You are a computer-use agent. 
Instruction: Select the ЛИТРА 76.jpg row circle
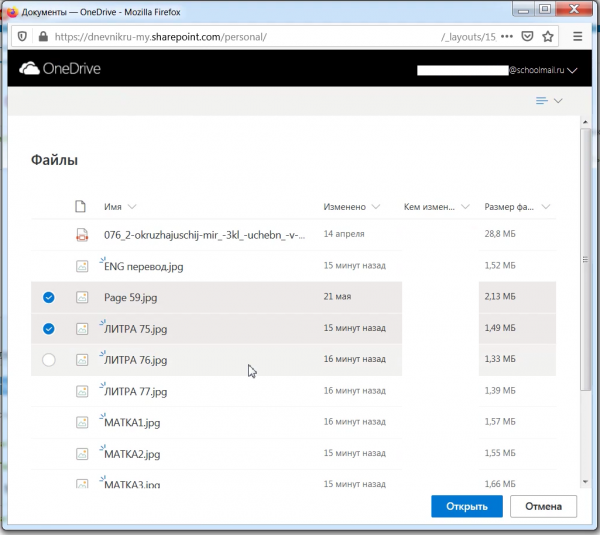point(49,360)
